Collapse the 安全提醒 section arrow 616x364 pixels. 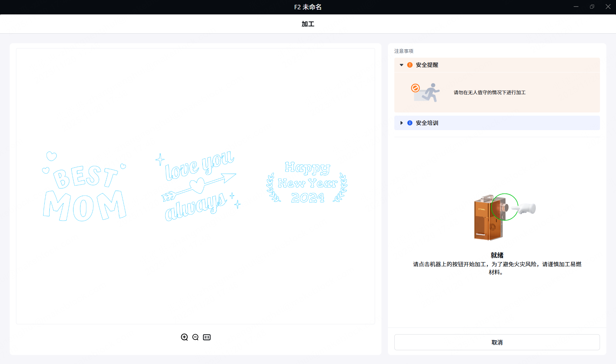pos(401,65)
